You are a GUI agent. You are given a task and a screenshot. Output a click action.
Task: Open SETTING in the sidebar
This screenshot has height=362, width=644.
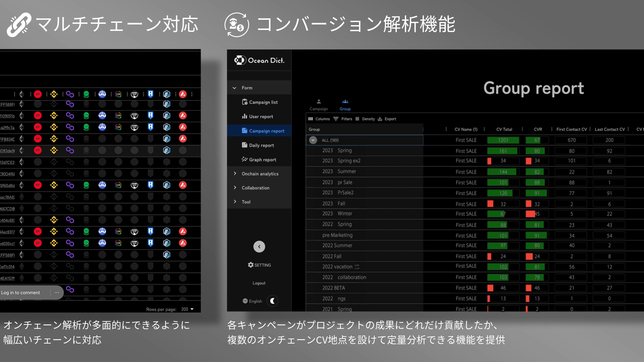tap(259, 265)
